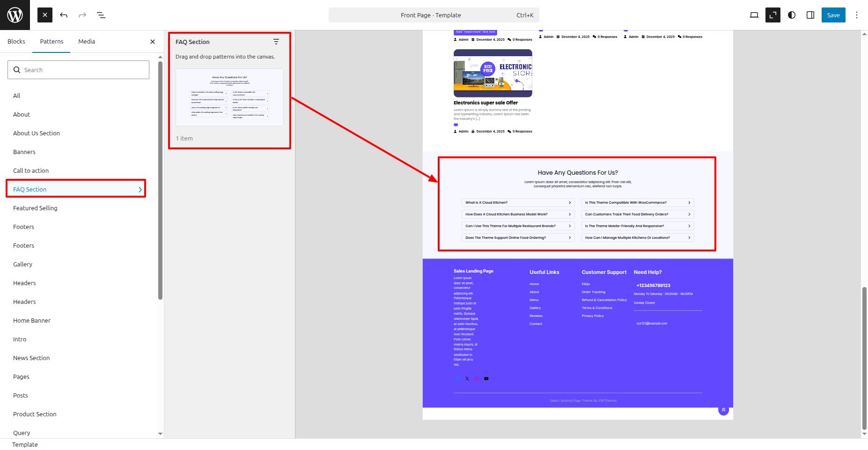This screenshot has height=450, width=868.
Task: Click the WordPress logo icon
Action: point(15,15)
